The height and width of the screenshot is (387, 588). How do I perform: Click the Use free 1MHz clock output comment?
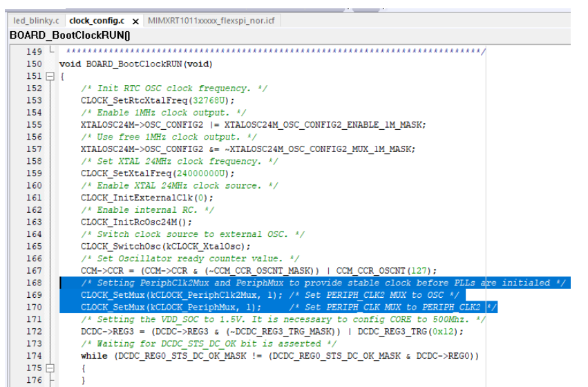click(169, 138)
